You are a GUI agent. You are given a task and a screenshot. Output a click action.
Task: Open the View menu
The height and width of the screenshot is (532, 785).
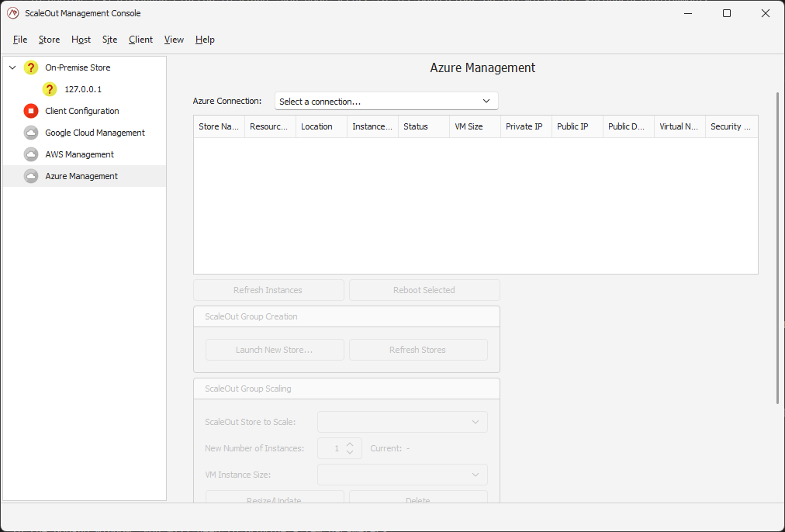click(x=174, y=40)
